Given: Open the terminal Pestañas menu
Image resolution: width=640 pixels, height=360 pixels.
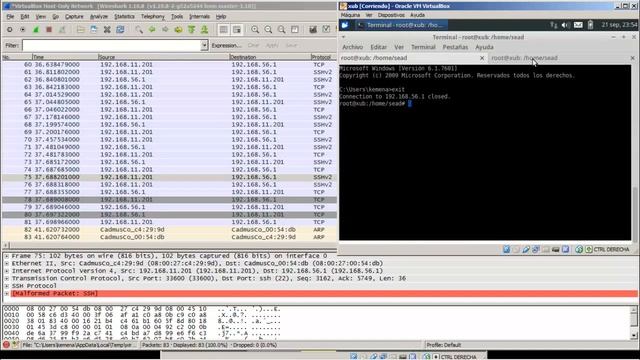Looking at the screenshot, I should coord(455,47).
